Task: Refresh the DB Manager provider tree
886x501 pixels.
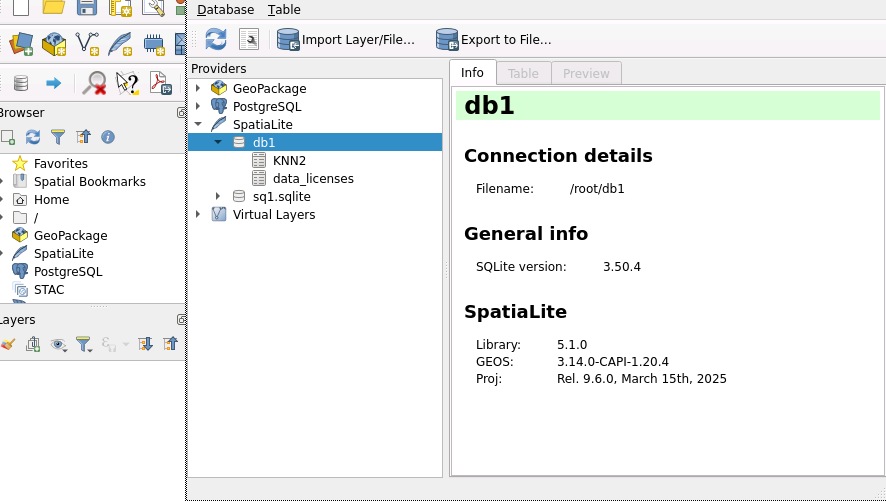Action: tap(216, 39)
